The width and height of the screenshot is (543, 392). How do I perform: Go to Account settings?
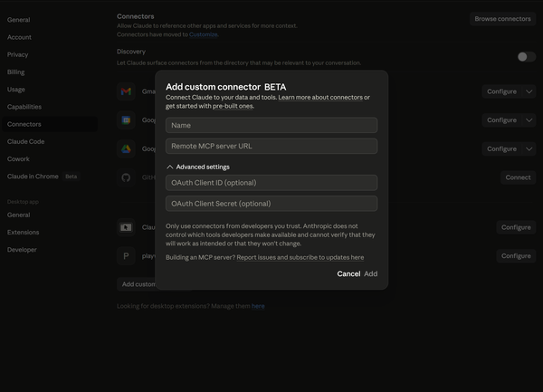(19, 37)
